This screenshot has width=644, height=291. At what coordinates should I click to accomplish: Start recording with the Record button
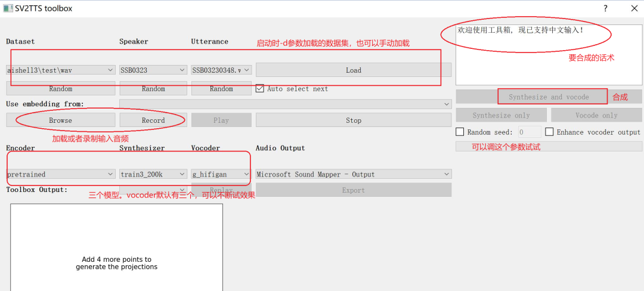[x=153, y=120]
